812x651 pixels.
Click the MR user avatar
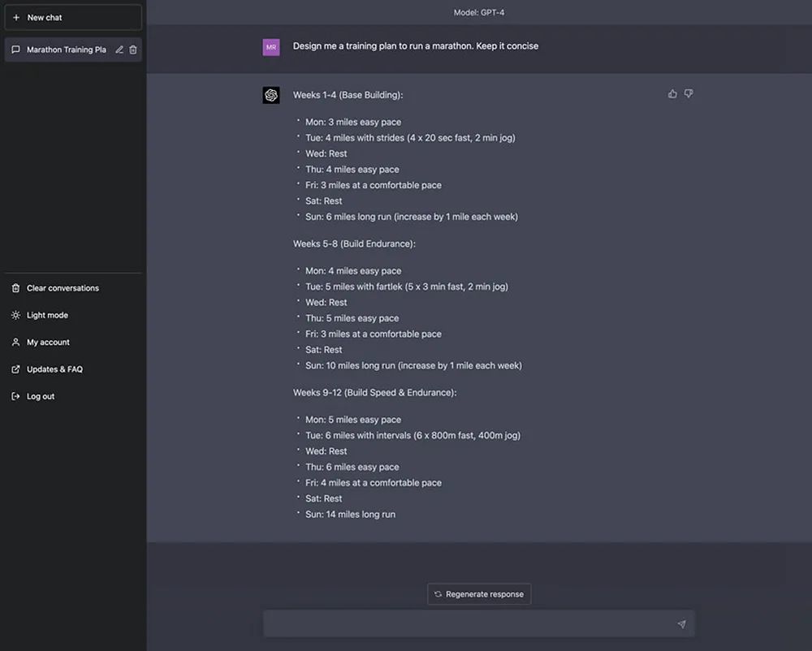click(271, 47)
